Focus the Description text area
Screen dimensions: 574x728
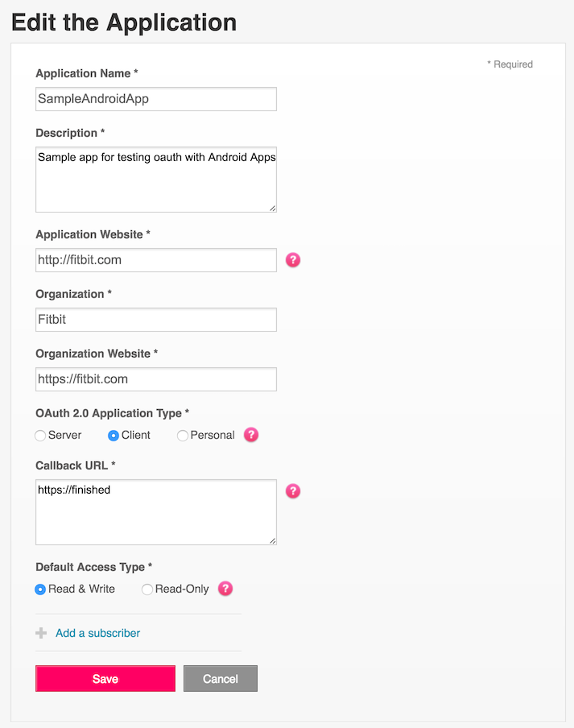coord(155,177)
